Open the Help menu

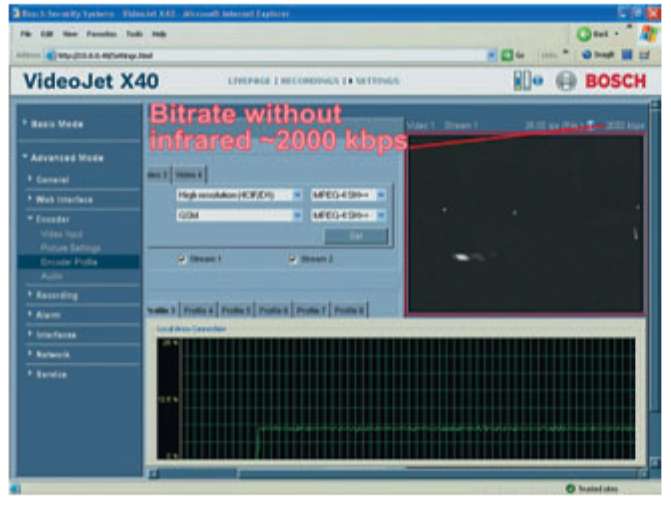pos(159,34)
